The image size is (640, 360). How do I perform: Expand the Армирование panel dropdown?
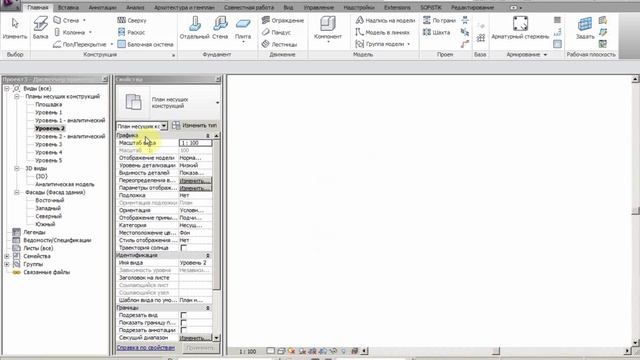pyautogui.click(x=545, y=54)
